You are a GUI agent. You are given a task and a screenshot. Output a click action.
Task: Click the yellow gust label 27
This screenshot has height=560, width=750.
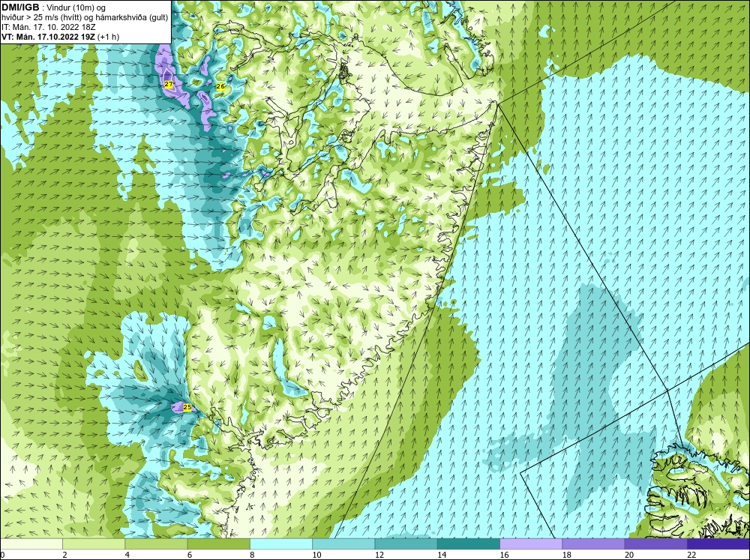coord(168,84)
